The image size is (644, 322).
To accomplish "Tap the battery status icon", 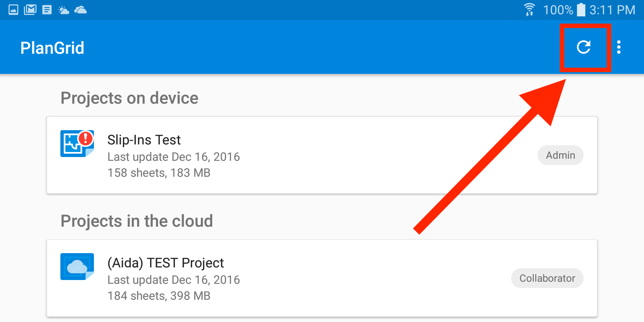I will tap(581, 10).
